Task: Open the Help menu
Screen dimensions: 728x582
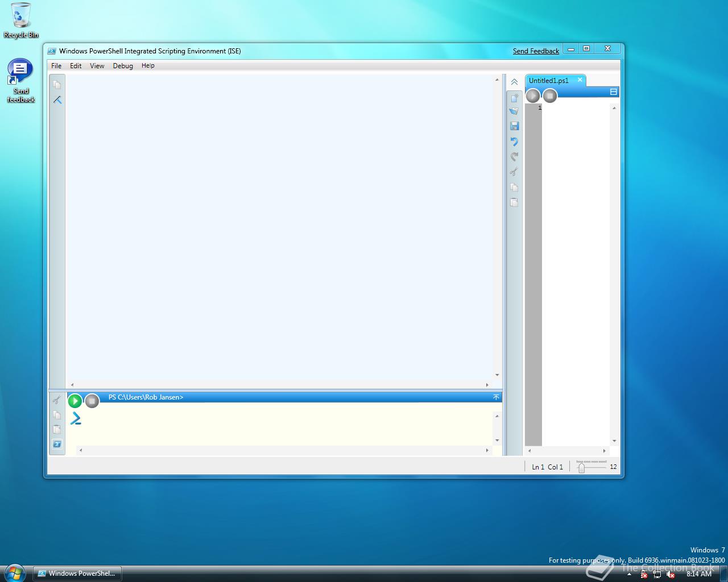Action: coord(148,66)
